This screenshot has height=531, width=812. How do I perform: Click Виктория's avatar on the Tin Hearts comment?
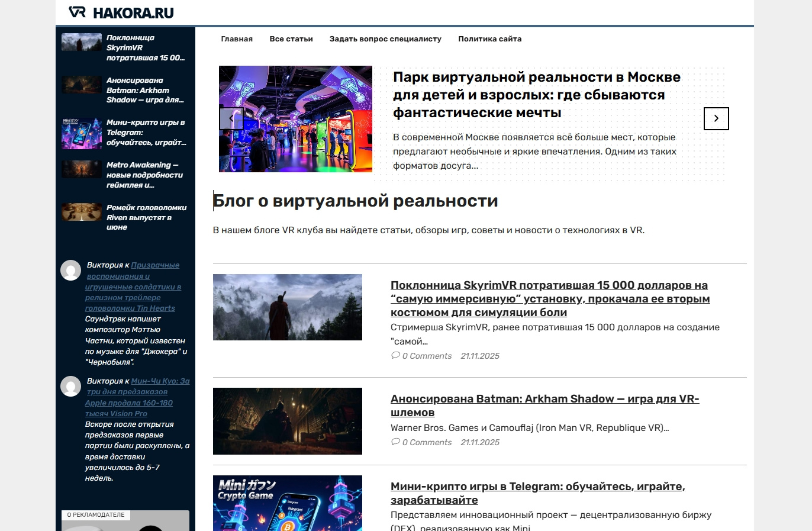71,270
